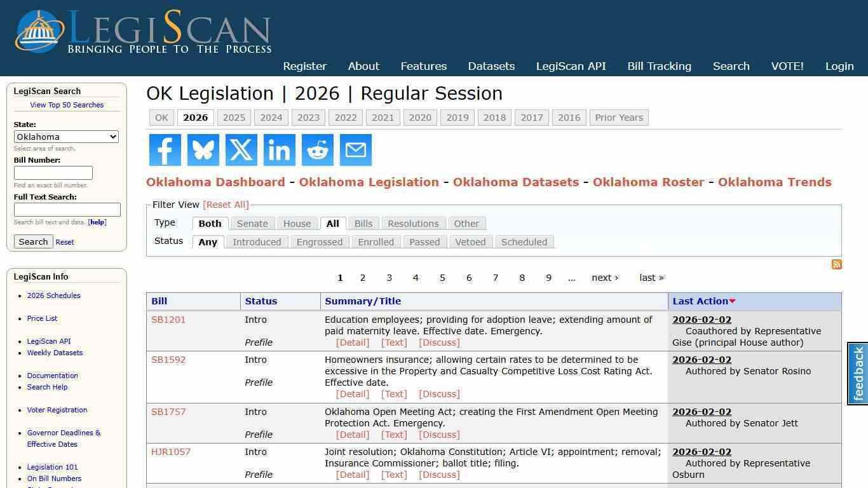Open the RSS feed icon above results
Screen dimensions: 868x488
click(837, 264)
